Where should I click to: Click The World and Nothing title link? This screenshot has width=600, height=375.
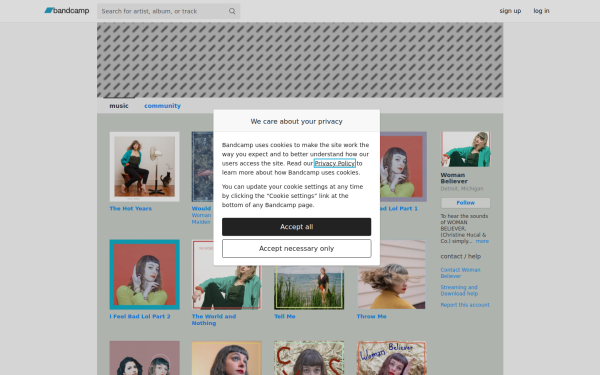(214, 320)
